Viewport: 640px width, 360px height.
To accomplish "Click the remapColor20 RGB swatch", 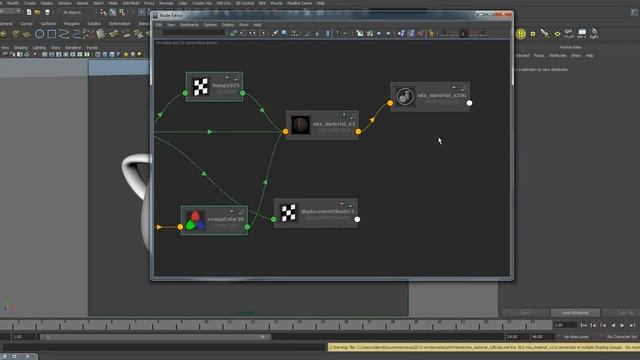I will pos(196,220).
